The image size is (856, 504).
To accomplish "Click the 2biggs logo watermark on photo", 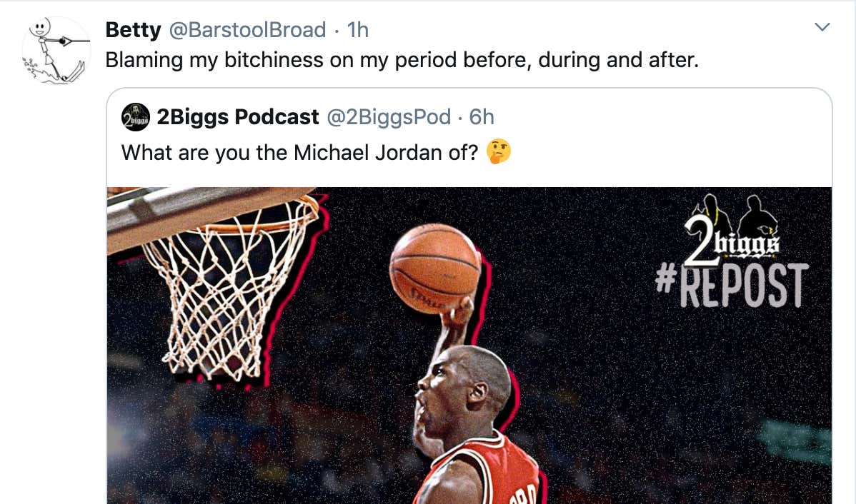I will click(732, 229).
